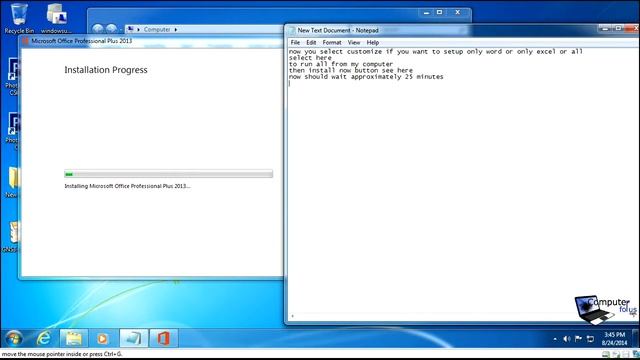
Task: Click Explorer window Back button
Action: pyautogui.click(x=98, y=29)
